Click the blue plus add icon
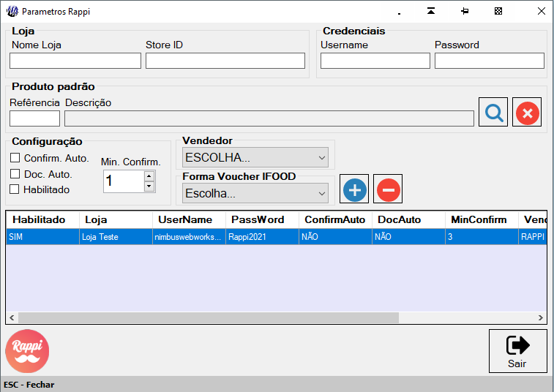Screen dimensions: 554x392 point(354,189)
